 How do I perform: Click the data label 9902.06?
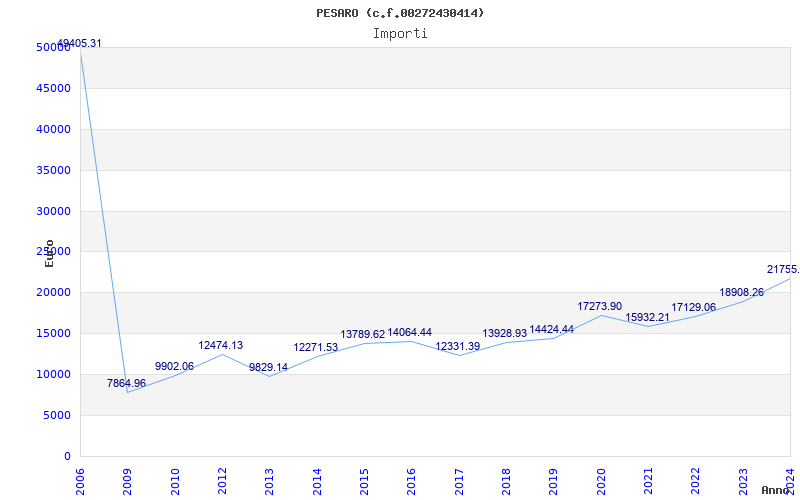tap(174, 366)
